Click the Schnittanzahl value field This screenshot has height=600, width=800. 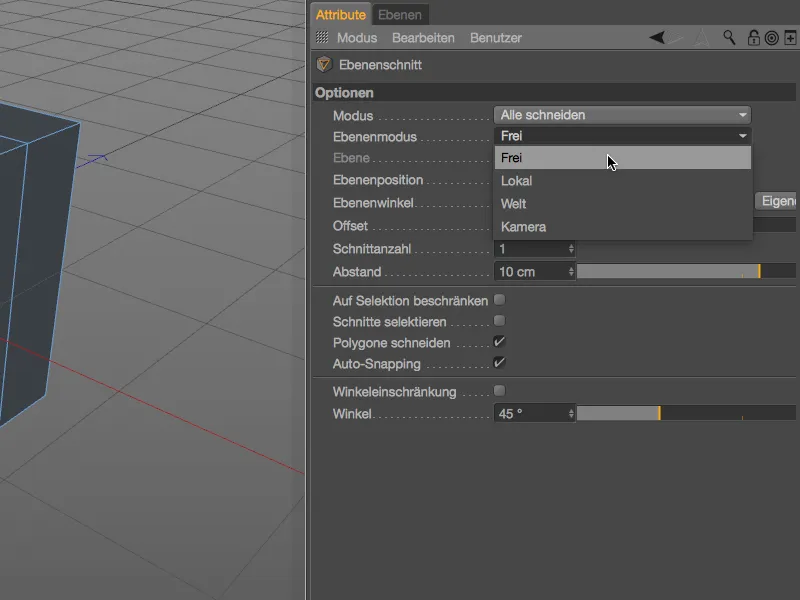531,249
